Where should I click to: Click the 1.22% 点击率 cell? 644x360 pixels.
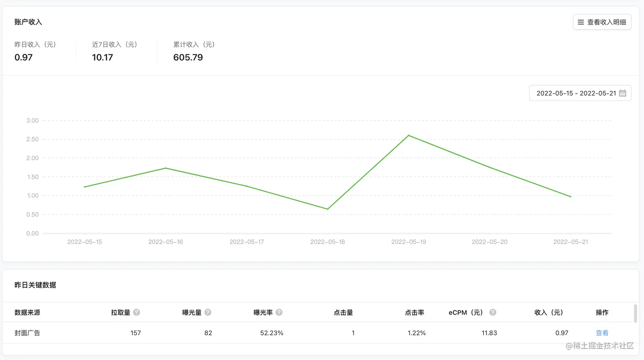417,333
